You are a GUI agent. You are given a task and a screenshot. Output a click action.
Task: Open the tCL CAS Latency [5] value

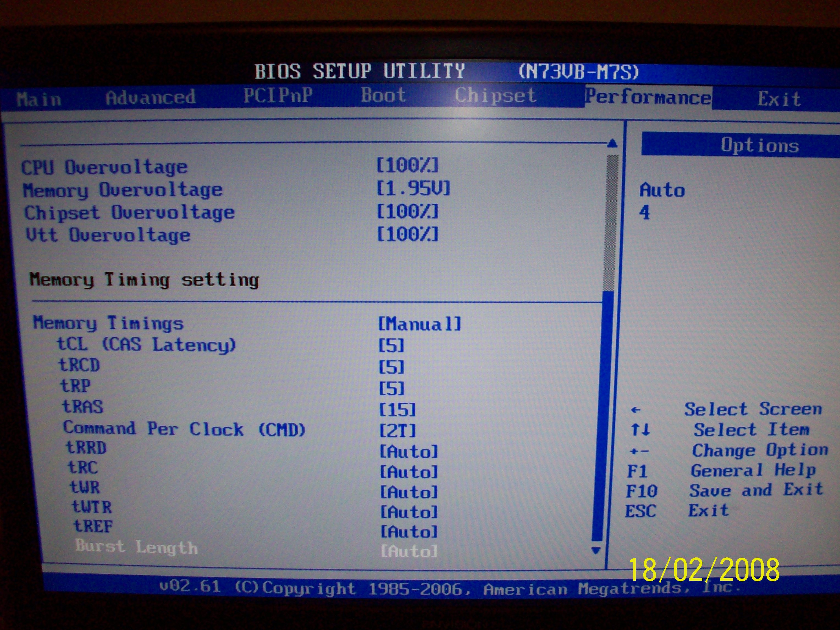(391, 346)
